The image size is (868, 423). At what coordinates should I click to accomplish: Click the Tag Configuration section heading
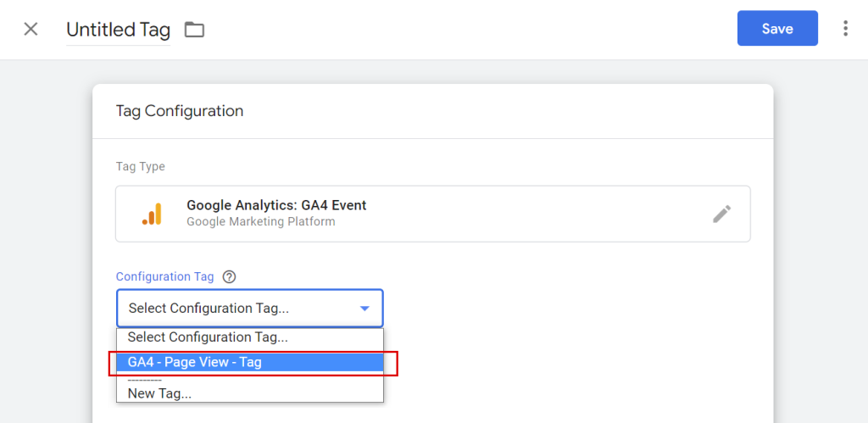tap(179, 111)
